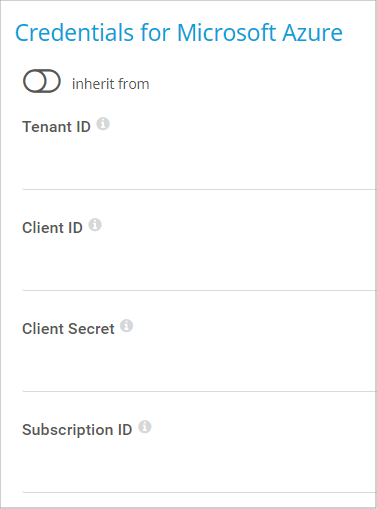This screenshot has width=377, height=509.
Task: Select the Client Secret input field
Action: [199, 367]
